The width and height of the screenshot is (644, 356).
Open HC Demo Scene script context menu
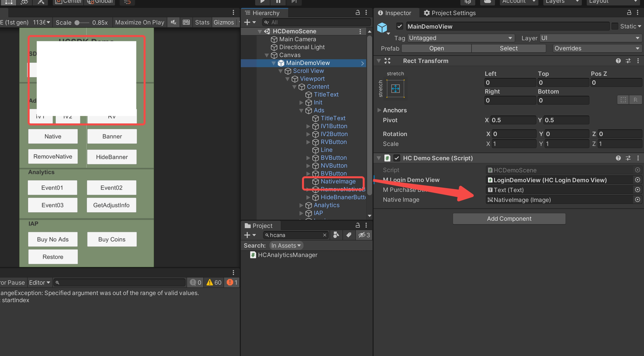(x=638, y=158)
